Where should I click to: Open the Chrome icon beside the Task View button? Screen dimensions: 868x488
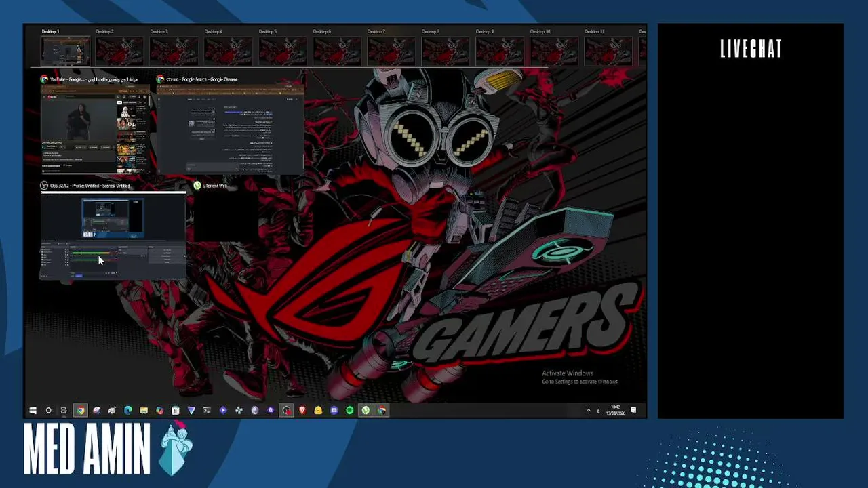point(80,410)
